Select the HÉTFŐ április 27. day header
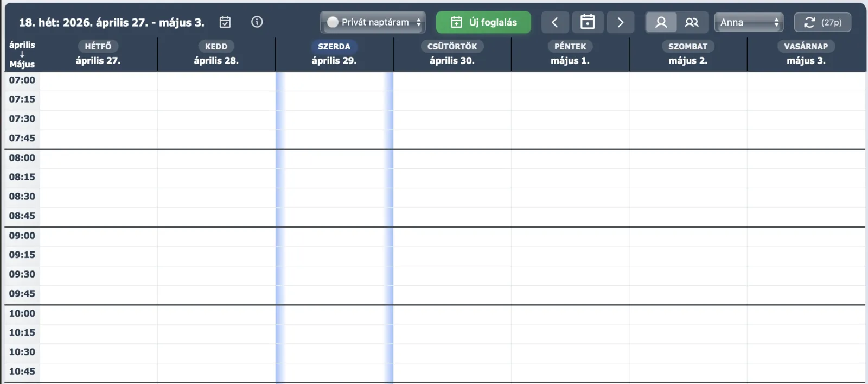Image resolution: width=868 pixels, height=384 pixels. [98, 53]
